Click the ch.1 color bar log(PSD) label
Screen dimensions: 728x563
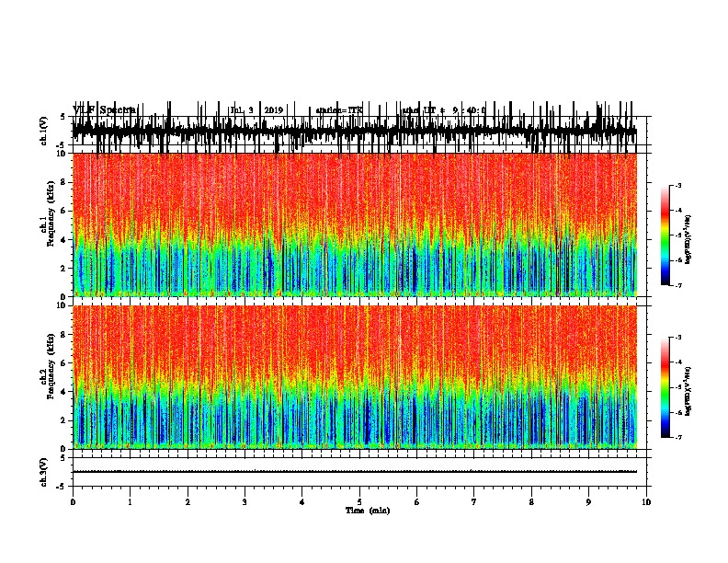coord(688,239)
